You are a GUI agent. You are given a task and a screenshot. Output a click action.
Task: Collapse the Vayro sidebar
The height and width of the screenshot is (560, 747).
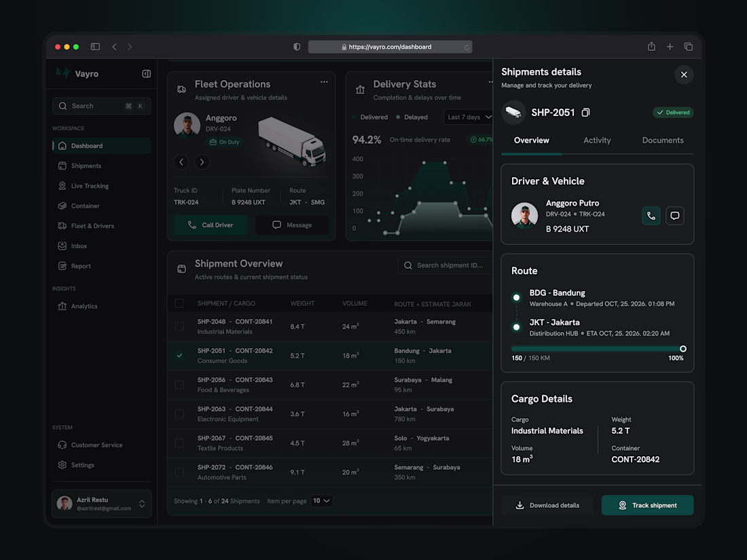(146, 74)
